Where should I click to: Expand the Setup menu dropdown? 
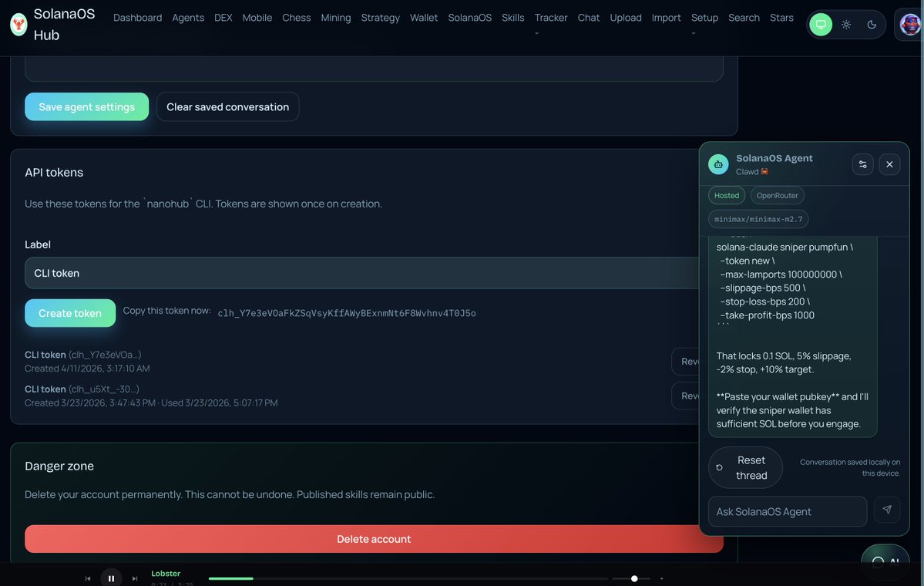pos(704,23)
